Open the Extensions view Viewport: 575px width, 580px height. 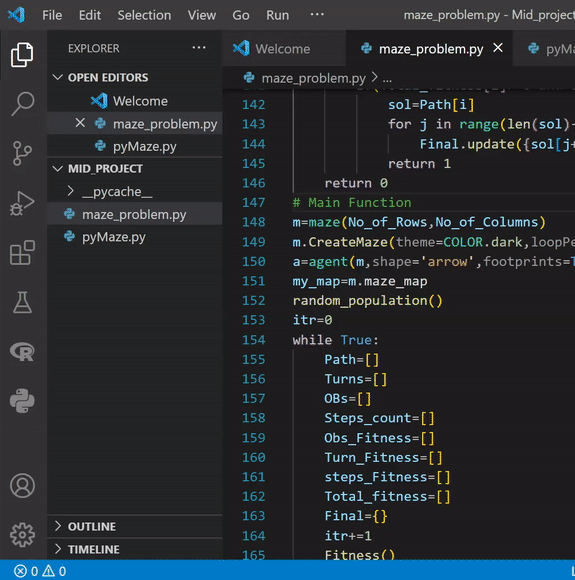(22, 253)
